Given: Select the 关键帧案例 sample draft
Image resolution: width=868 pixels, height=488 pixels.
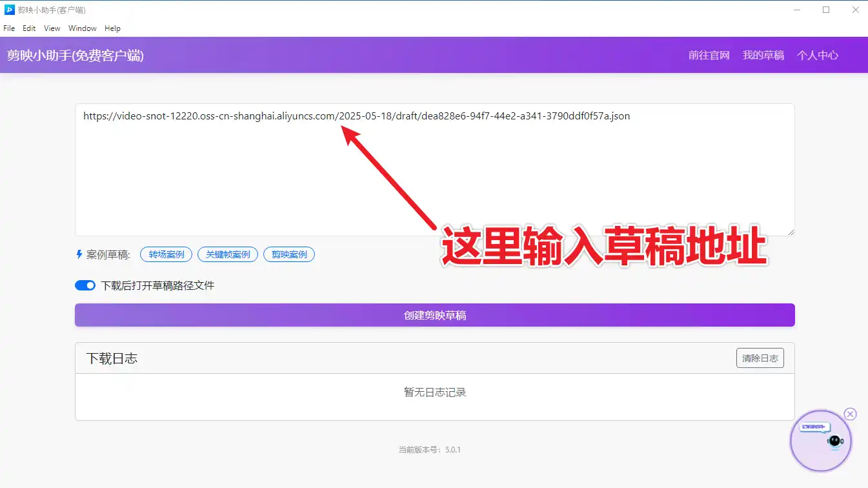Looking at the screenshot, I should (x=228, y=254).
